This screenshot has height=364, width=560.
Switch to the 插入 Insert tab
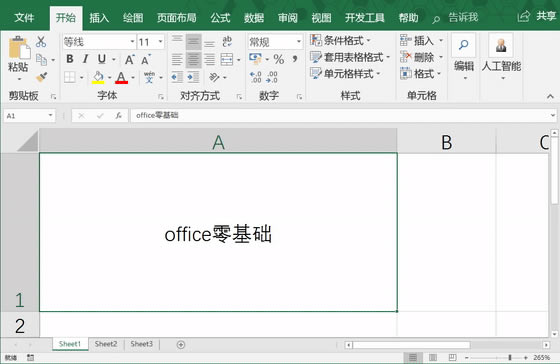[99, 18]
